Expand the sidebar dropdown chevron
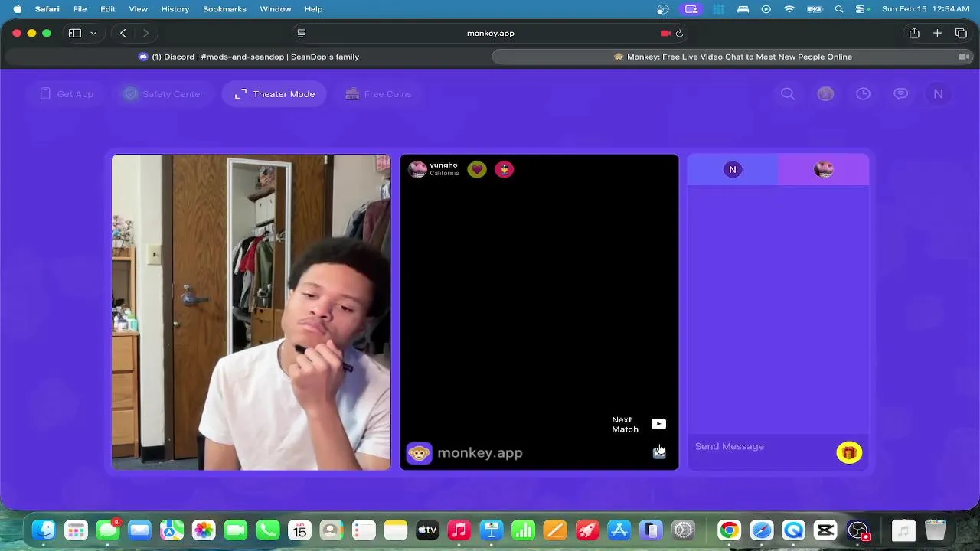 [93, 34]
